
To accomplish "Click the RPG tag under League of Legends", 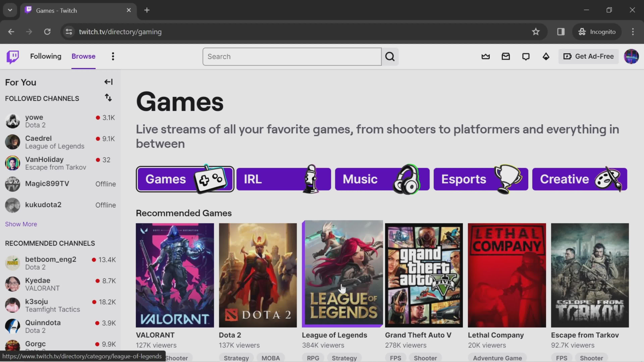I will tap(313, 358).
